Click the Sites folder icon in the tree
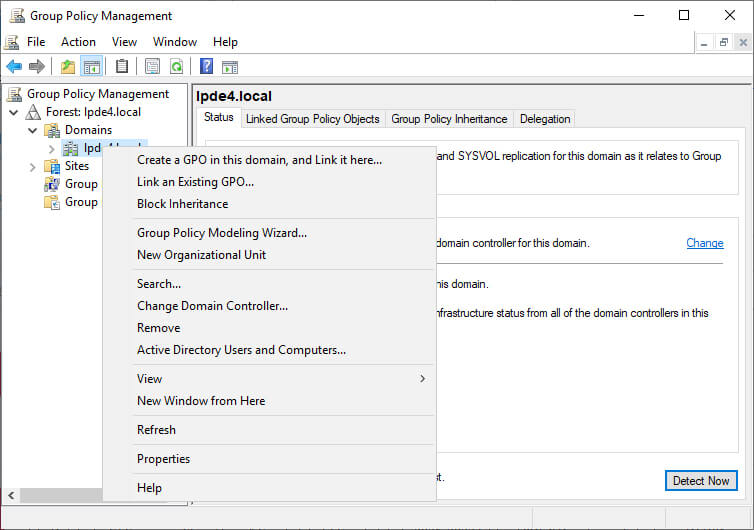754x530 pixels. [x=52, y=166]
